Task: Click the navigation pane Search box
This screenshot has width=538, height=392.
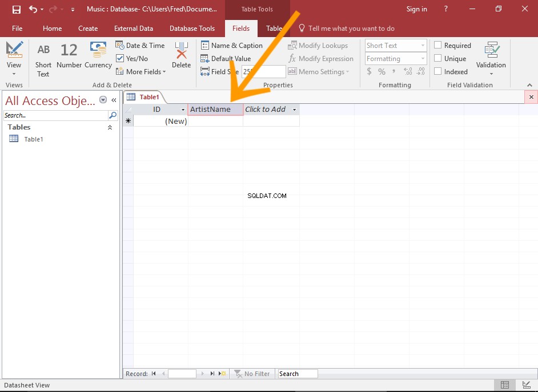Action: pyautogui.click(x=55, y=115)
